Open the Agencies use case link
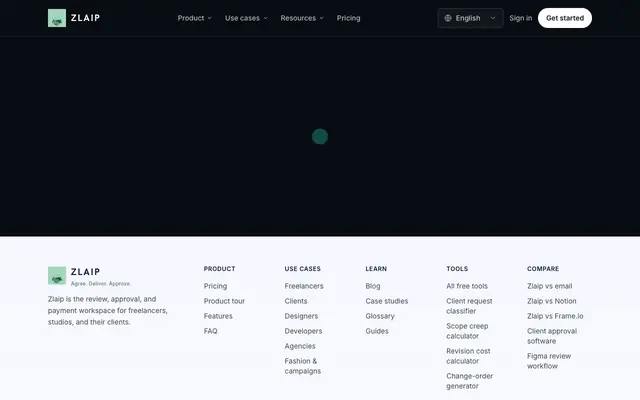This screenshot has width=640, height=400. 300,346
